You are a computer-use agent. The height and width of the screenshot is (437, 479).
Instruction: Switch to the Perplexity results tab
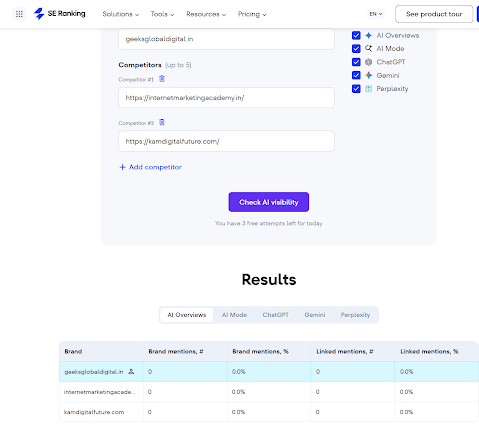coord(355,315)
